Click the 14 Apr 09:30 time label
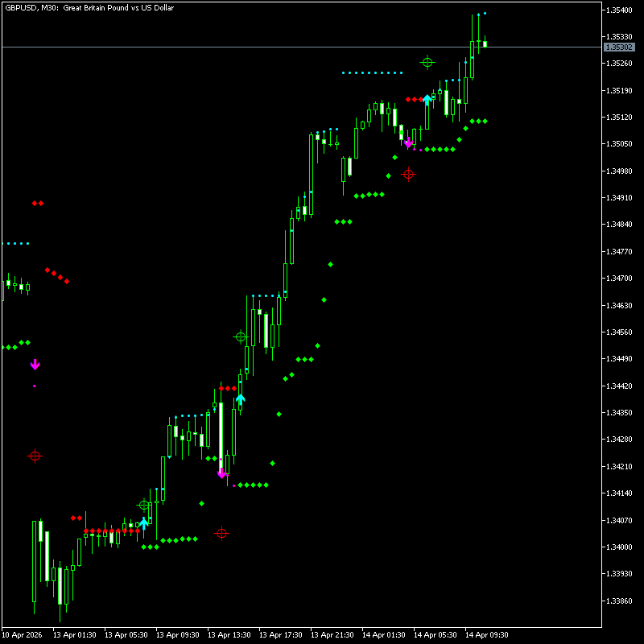 coord(488,634)
